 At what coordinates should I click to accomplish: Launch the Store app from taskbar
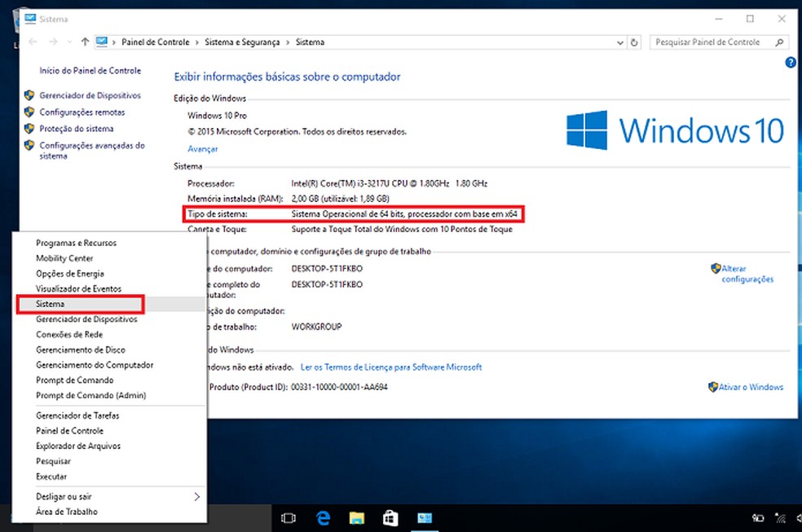click(x=390, y=517)
